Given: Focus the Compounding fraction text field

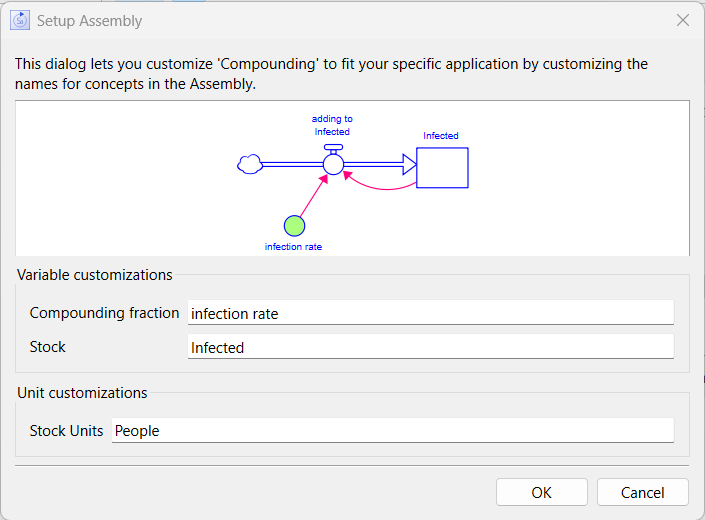Looking at the screenshot, I should (x=430, y=313).
